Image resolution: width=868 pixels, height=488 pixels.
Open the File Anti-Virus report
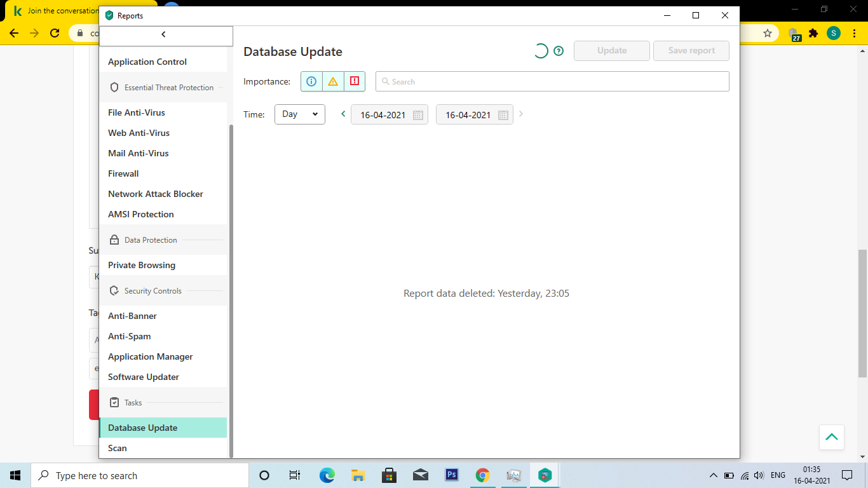point(163,112)
